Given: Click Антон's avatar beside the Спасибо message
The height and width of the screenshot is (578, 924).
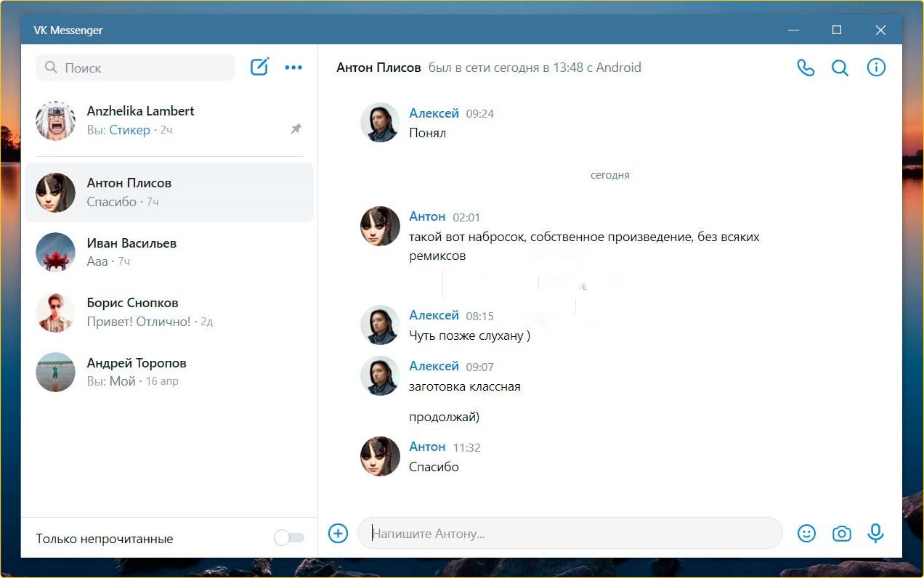Looking at the screenshot, I should (x=380, y=457).
